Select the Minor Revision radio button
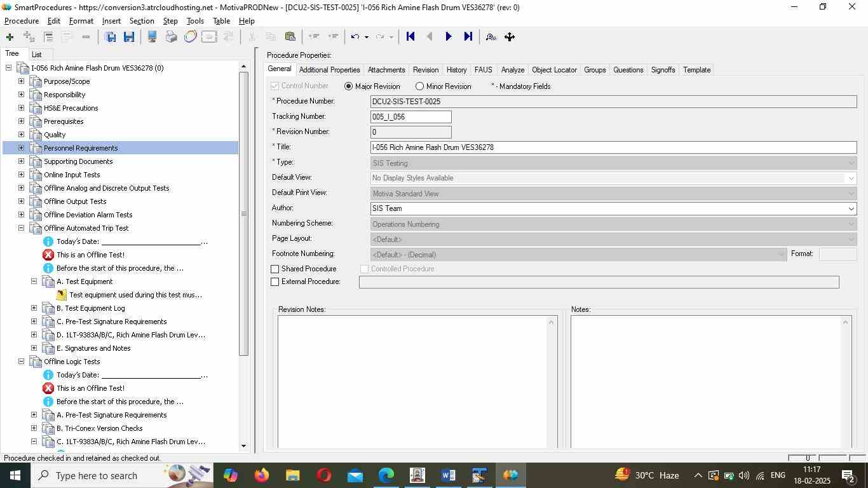This screenshot has height=488, width=868. [x=419, y=86]
